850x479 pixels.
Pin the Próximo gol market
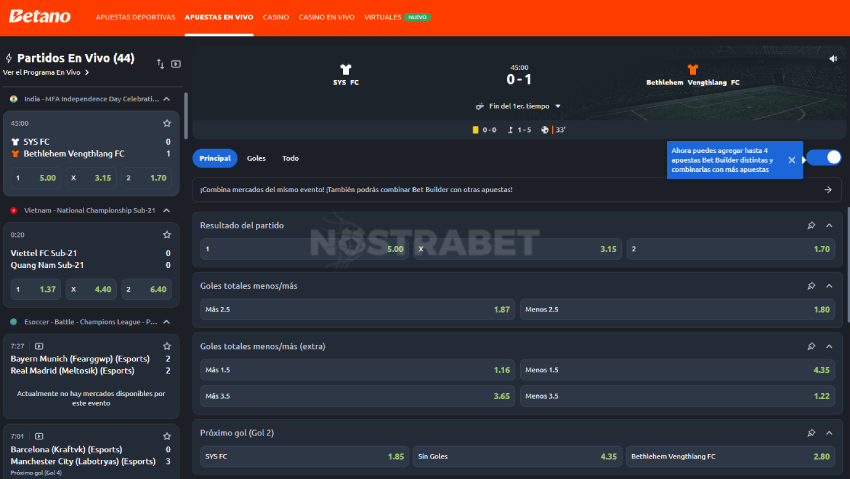tap(812, 433)
